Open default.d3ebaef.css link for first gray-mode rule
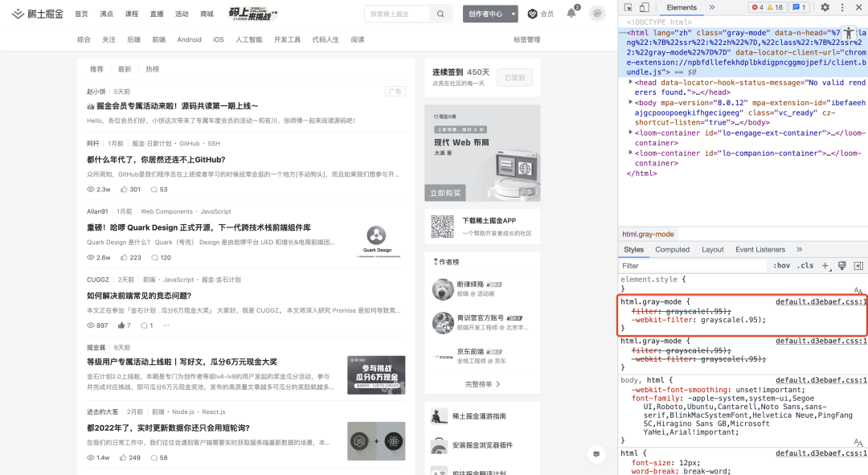868x475 pixels. point(821,301)
